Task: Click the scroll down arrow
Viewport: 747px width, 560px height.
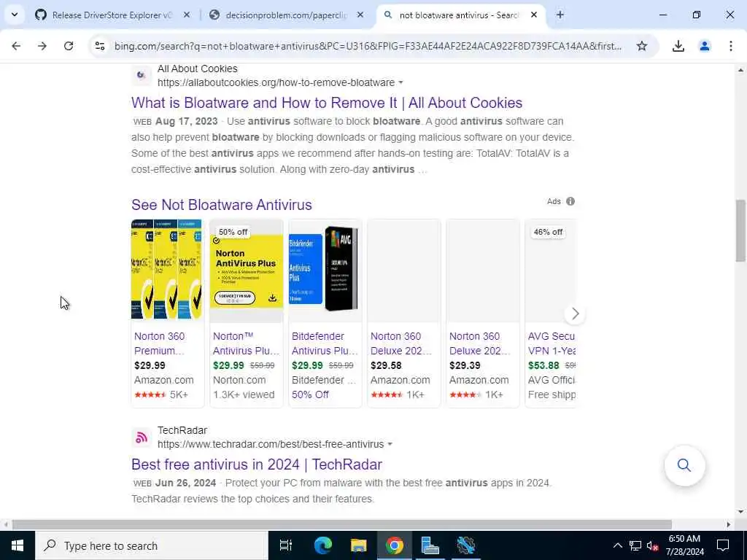Action: pos(740,512)
